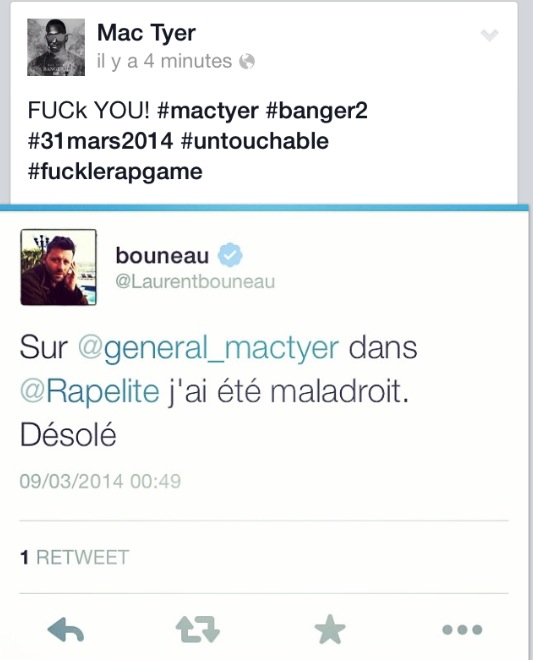This screenshot has width=533, height=660.
Task: Open the #untouchable hashtag
Action: click(254, 141)
